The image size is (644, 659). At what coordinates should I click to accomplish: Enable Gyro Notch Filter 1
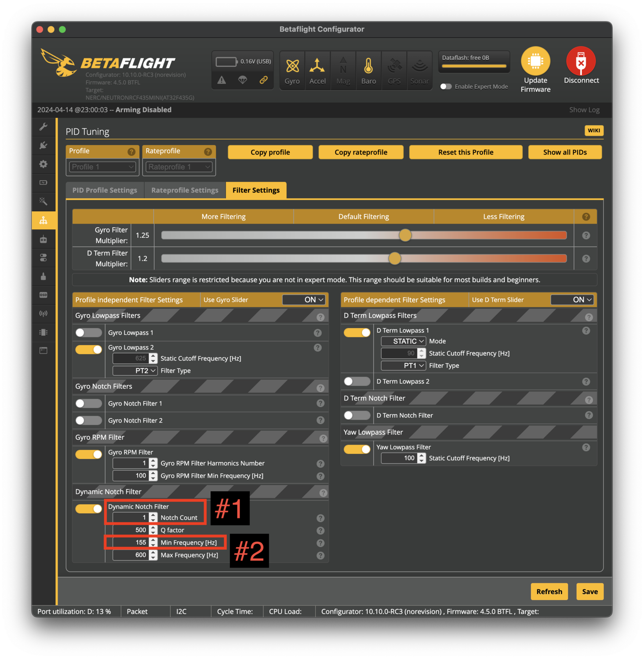[x=88, y=403]
